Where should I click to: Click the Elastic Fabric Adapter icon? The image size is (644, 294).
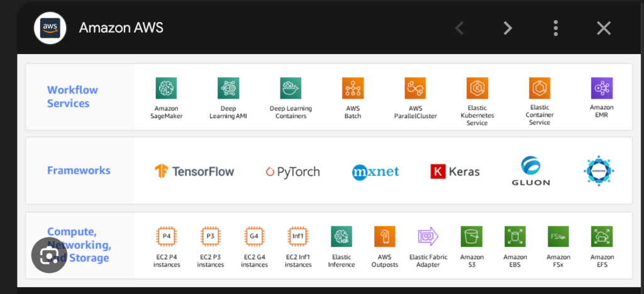(x=428, y=237)
